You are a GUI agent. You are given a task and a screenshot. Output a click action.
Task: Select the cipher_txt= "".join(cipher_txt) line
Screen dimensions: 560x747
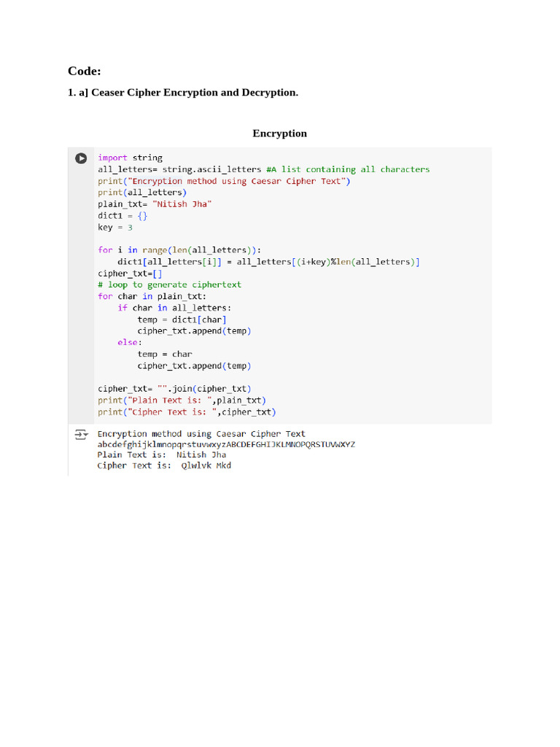pyautogui.click(x=174, y=389)
